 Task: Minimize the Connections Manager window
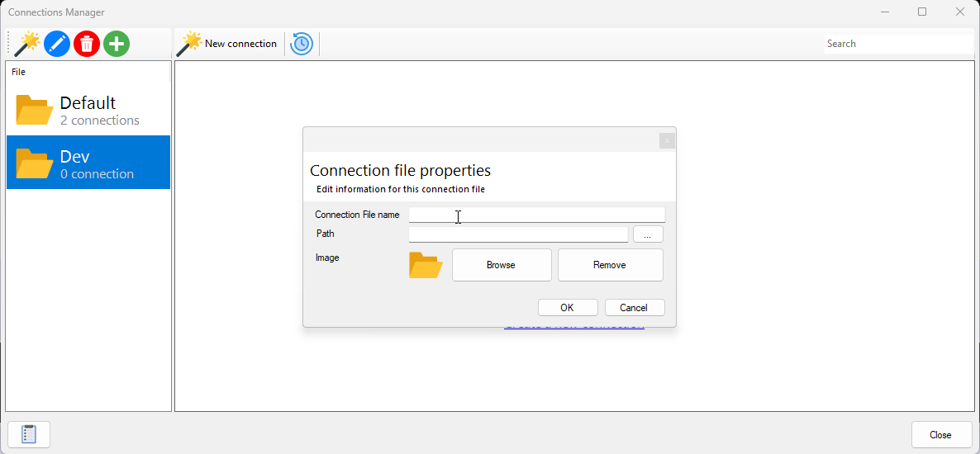(884, 12)
